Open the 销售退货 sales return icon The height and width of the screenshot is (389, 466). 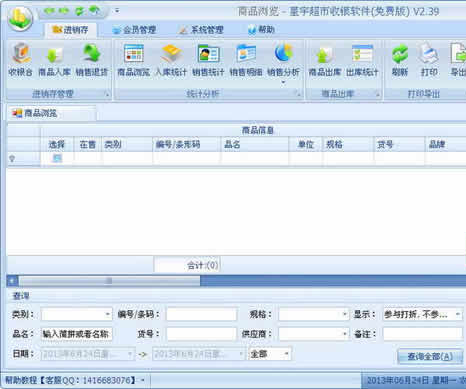click(92, 60)
